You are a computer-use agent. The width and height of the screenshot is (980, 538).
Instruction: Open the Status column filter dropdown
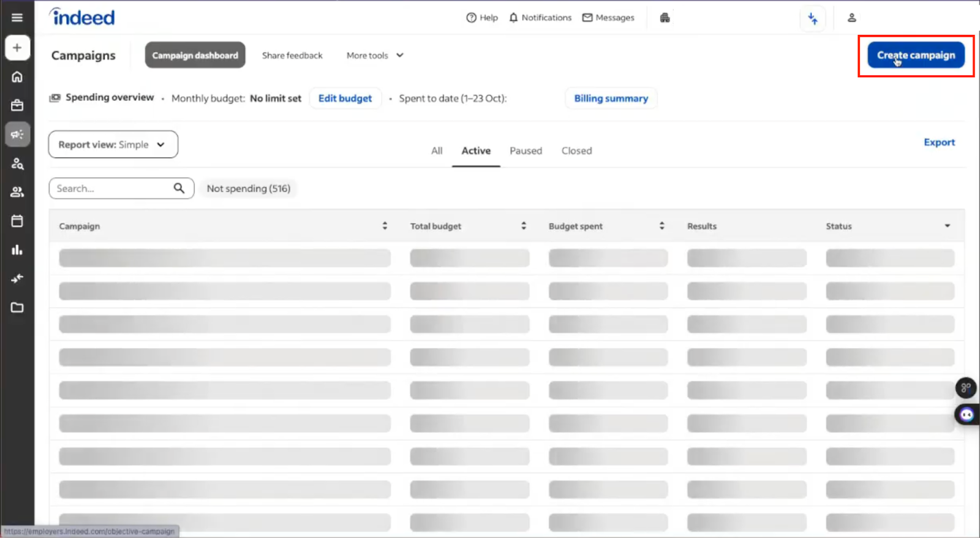(947, 226)
